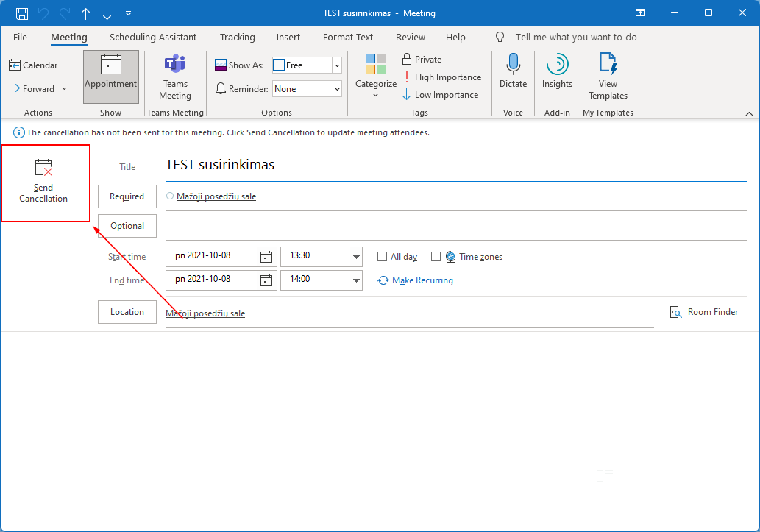Viewport: 760px width, 532px height.
Task: Mark meeting as Private
Action: pos(422,60)
